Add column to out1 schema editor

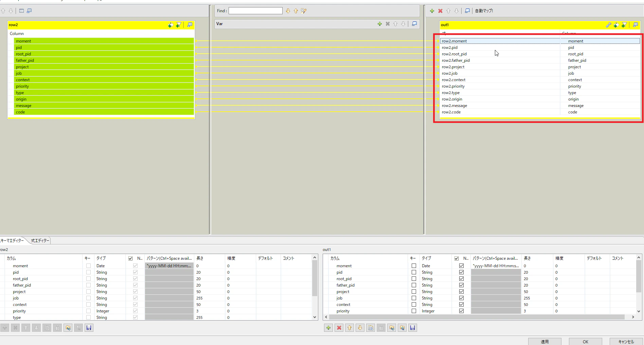328,328
